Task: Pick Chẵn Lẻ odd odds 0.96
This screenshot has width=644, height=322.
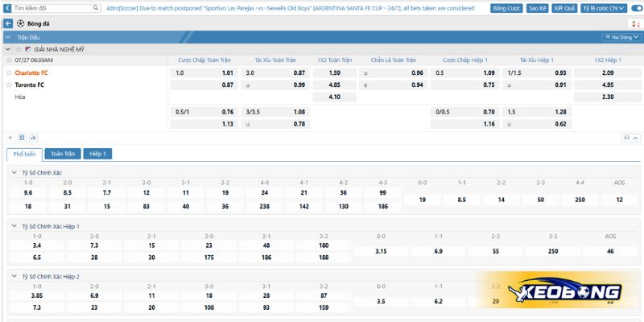Action: click(x=393, y=73)
